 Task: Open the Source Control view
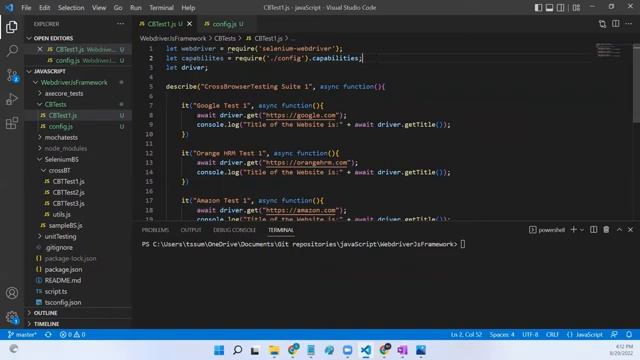pyautogui.click(x=12, y=75)
